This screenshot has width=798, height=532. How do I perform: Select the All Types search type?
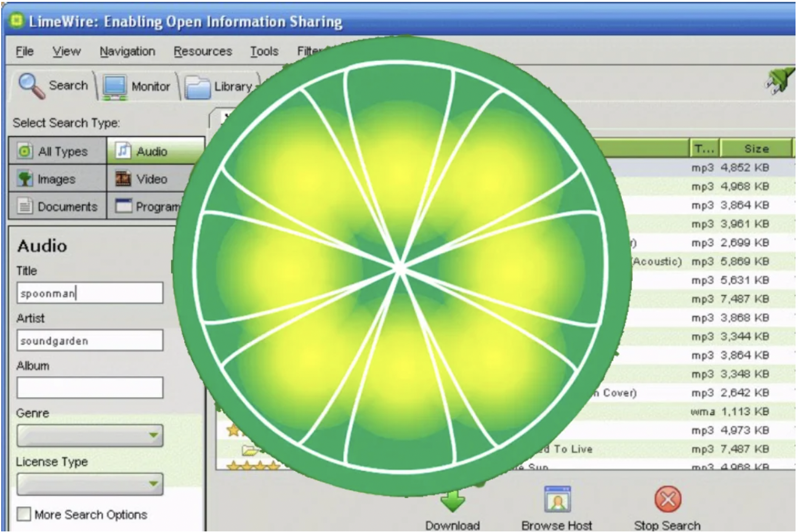57,151
